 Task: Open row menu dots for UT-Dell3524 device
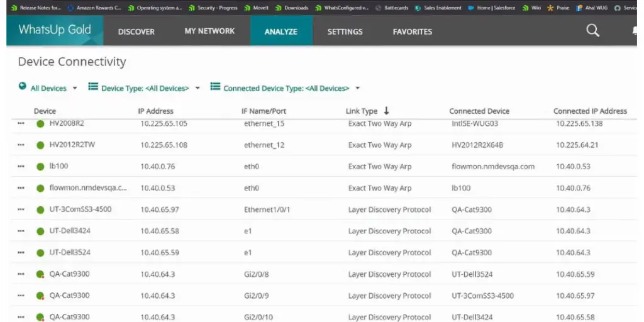[x=21, y=253]
